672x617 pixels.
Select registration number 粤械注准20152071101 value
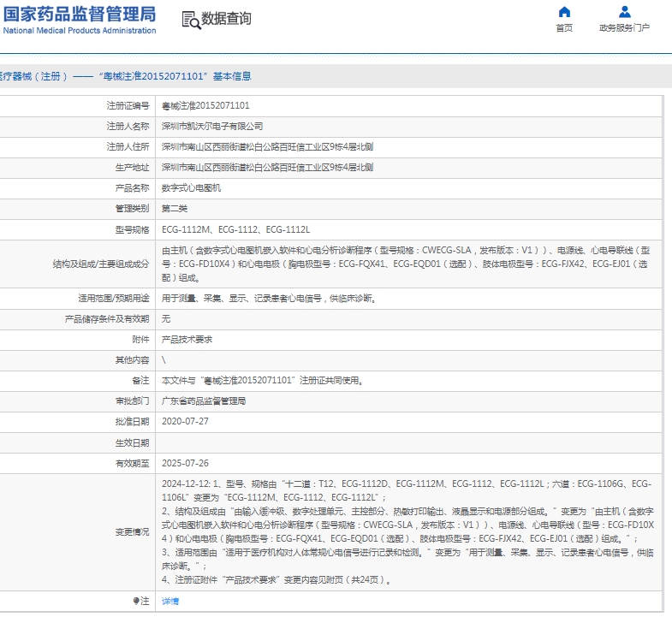click(x=205, y=105)
